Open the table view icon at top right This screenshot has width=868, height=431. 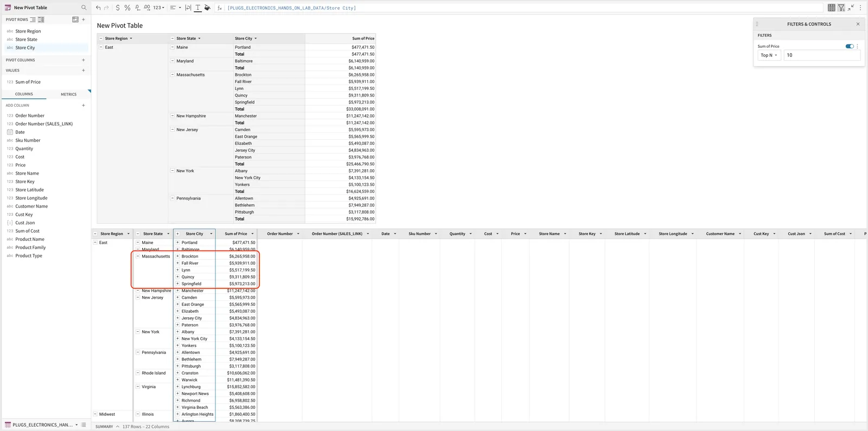click(x=831, y=8)
